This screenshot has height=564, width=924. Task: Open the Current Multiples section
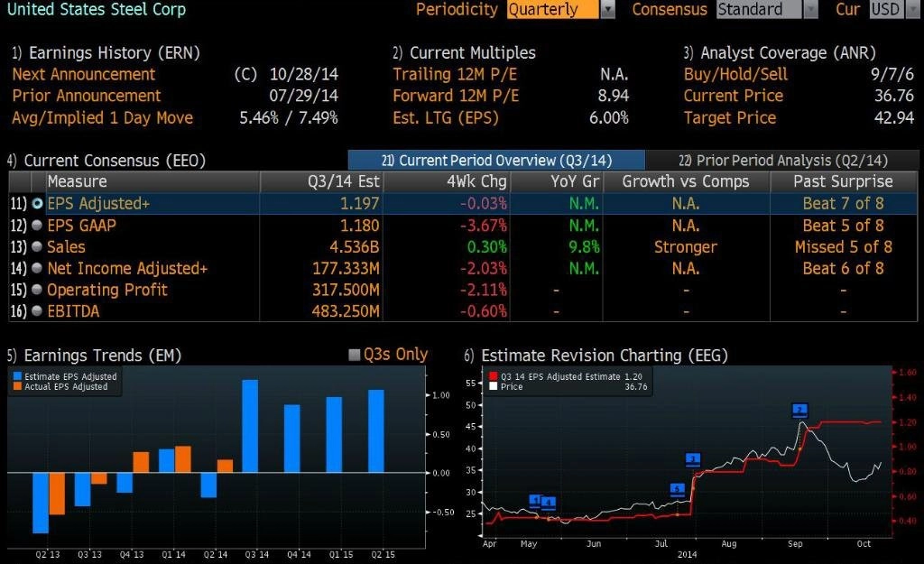(x=465, y=53)
